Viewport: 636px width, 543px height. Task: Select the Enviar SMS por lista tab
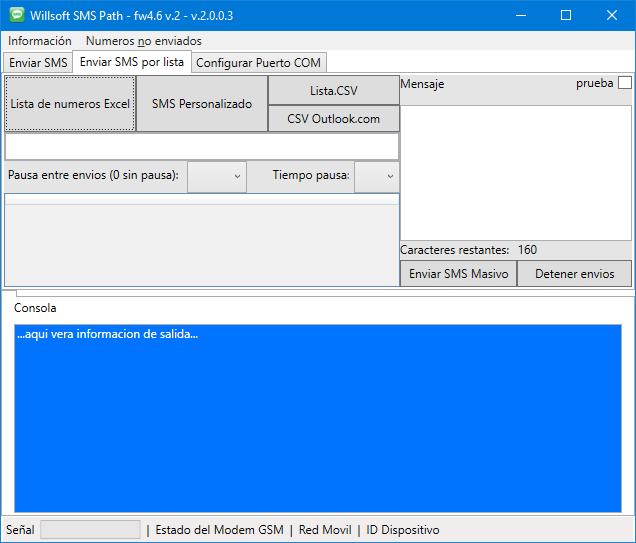132,62
